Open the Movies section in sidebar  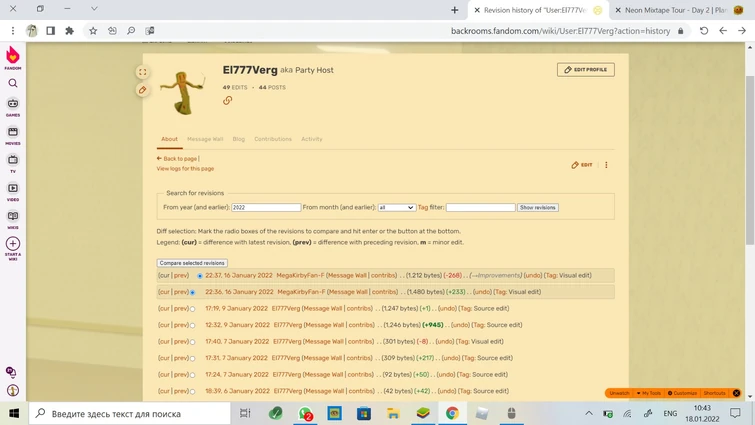(x=13, y=135)
